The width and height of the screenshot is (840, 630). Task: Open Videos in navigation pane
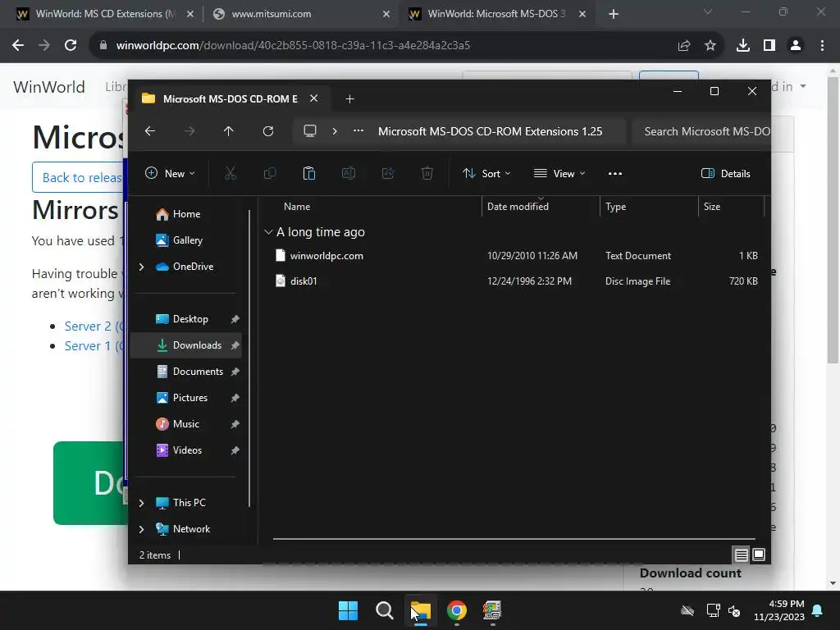(x=186, y=450)
